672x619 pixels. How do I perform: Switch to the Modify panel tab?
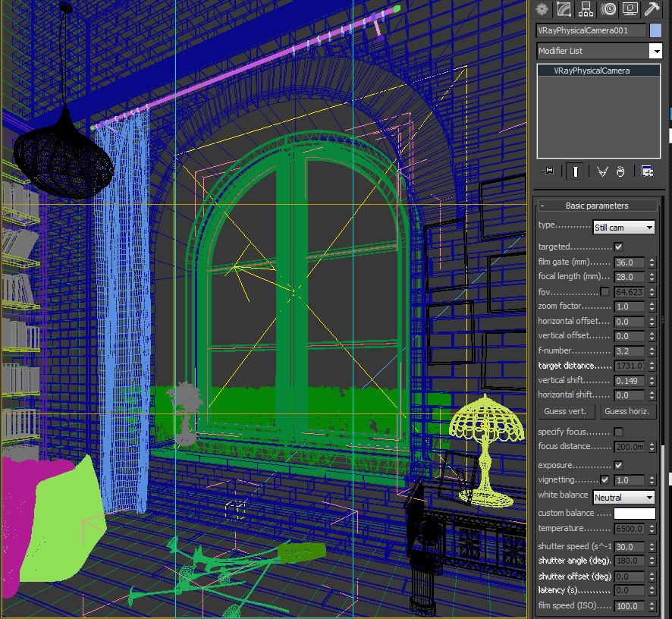[x=564, y=9]
